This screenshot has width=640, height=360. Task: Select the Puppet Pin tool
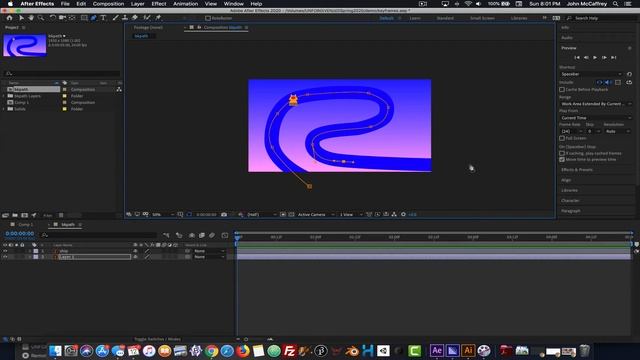158,18
